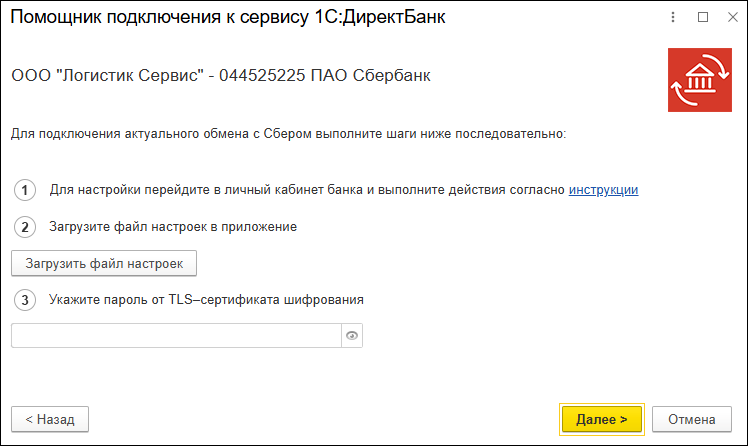Click the "Для подключения актуального обмена" instruction text
Viewport: 748px width, 446px height.
(x=289, y=134)
